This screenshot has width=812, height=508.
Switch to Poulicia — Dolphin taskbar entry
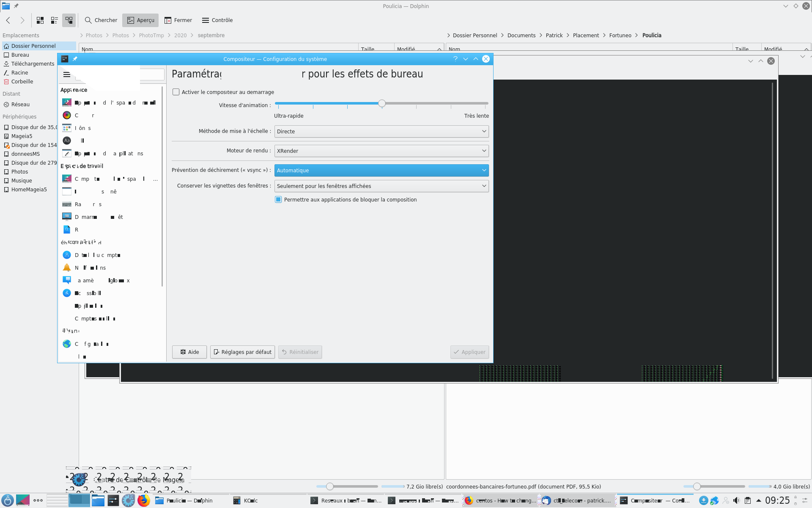(x=191, y=500)
